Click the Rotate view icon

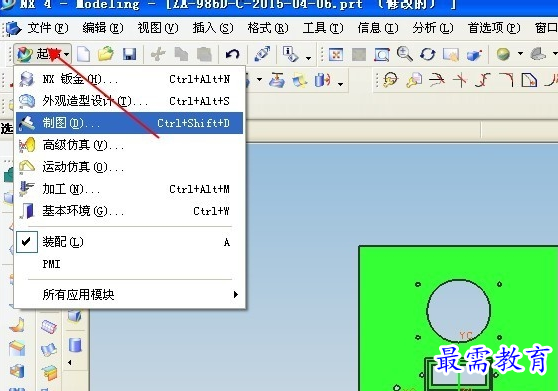428,54
